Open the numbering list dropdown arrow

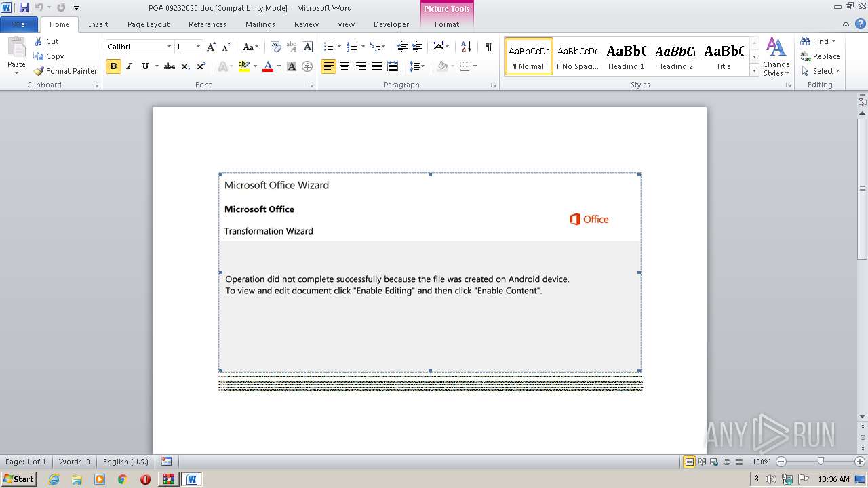coord(363,47)
